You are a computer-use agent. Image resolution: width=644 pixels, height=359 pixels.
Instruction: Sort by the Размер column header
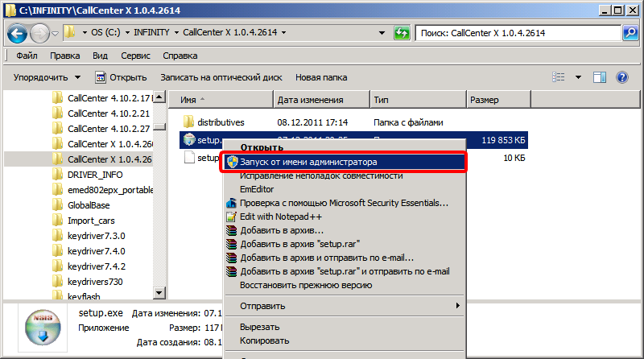pos(498,100)
